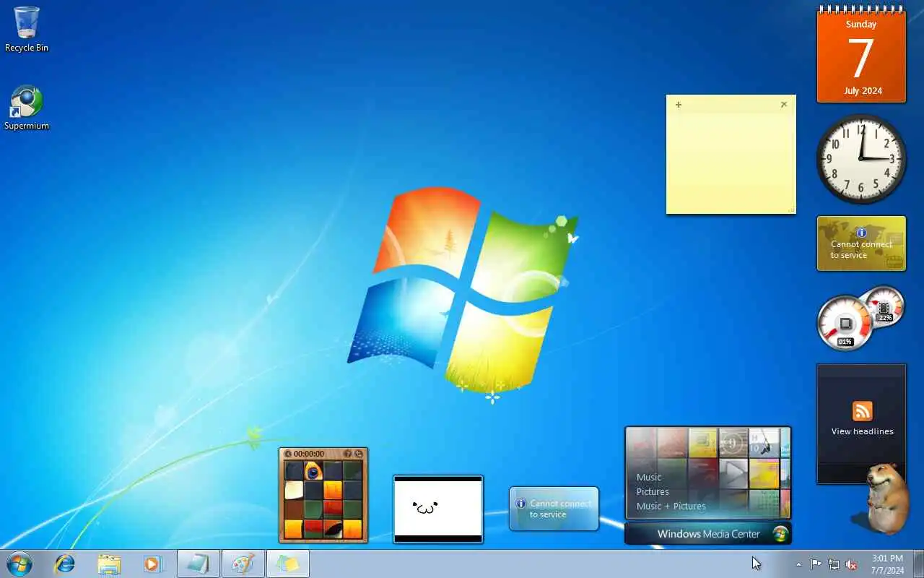Click the large CPU usage dial gadget
Image resolution: width=924 pixels, height=578 pixels.
845,323
